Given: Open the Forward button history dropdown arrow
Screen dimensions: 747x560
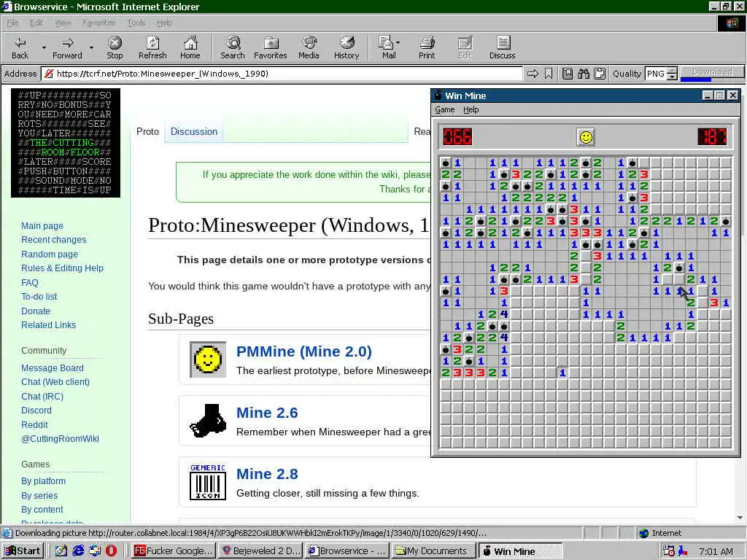Looking at the screenshot, I should [x=91, y=47].
